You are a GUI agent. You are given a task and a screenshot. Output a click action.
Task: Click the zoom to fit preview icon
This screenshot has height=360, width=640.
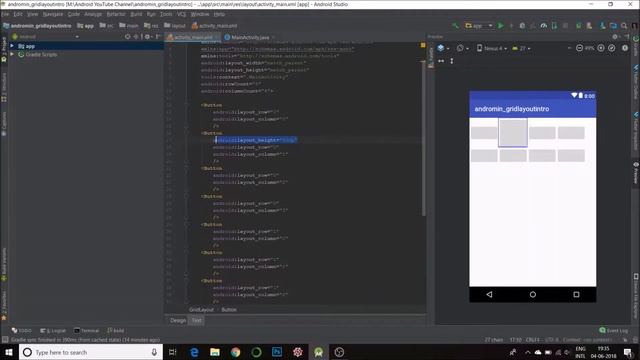[x=611, y=48]
